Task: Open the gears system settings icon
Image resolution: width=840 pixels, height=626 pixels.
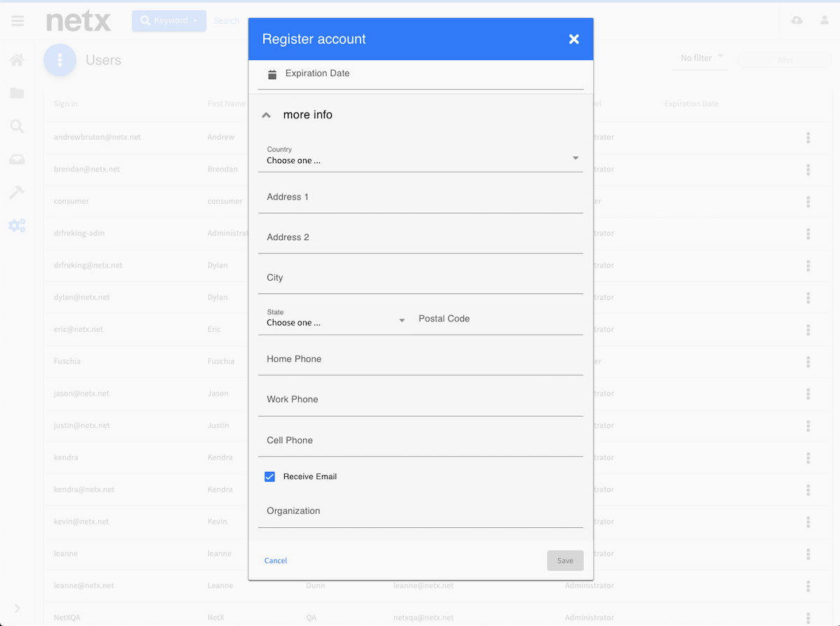Action: click(17, 225)
